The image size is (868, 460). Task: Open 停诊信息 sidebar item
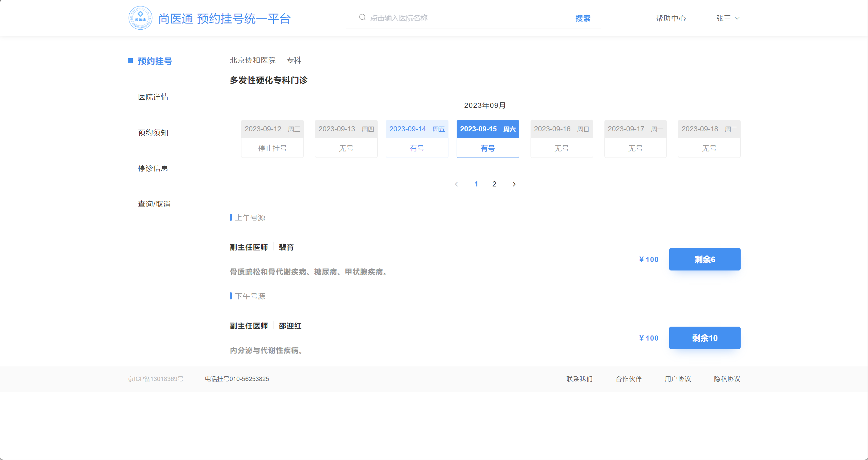153,168
